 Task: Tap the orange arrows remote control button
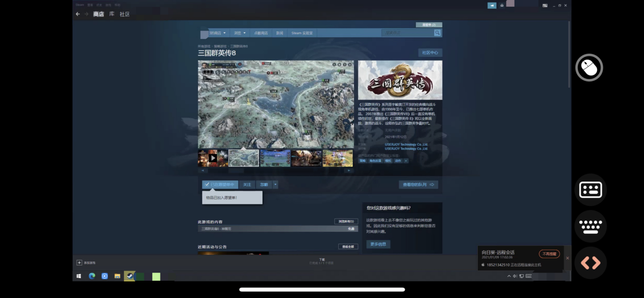[591, 263]
